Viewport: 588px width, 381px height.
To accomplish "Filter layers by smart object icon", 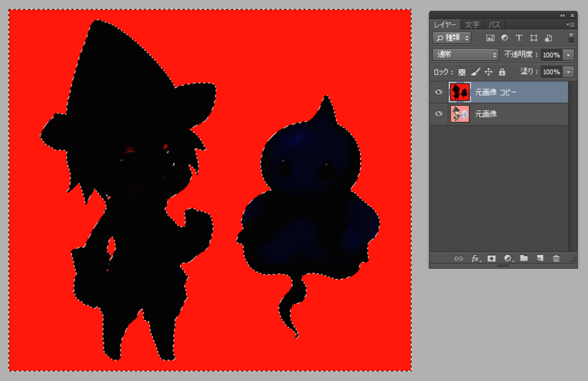I will coord(548,37).
